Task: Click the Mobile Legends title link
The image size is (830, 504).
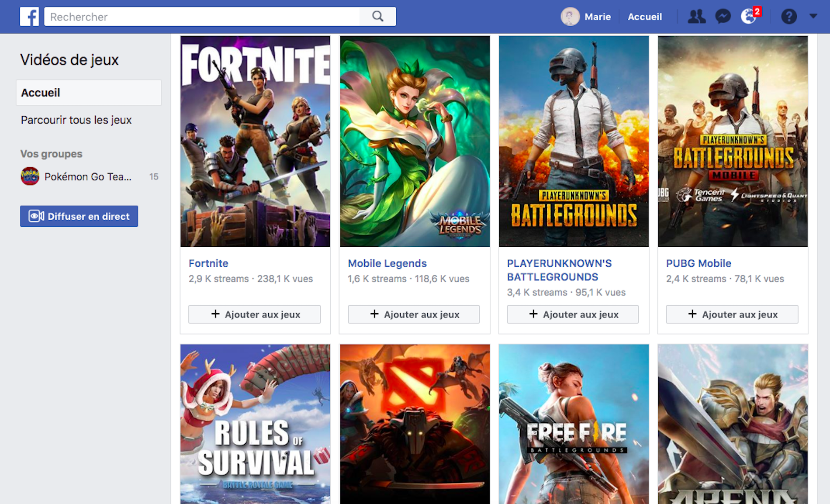Action: [x=387, y=263]
